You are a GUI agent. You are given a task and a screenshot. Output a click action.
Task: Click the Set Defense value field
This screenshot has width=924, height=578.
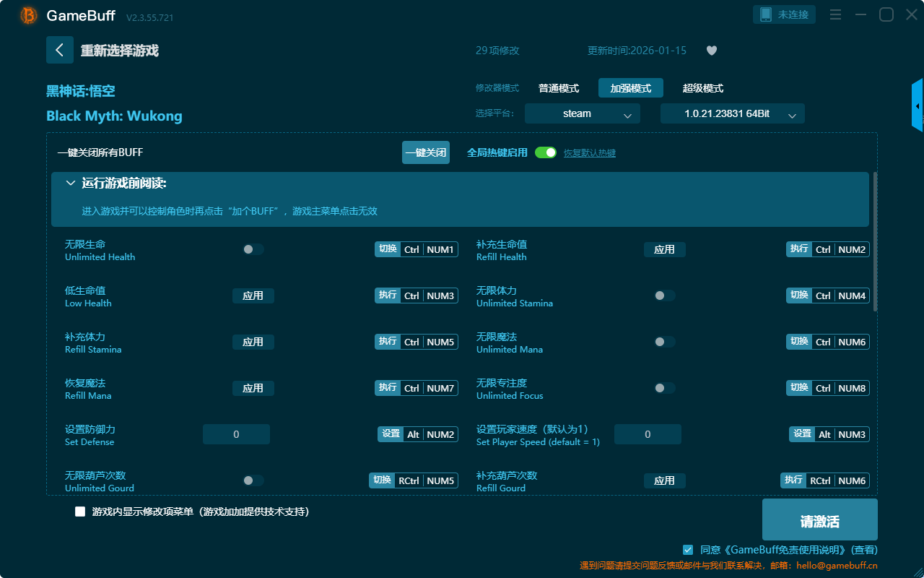(236, 434)
